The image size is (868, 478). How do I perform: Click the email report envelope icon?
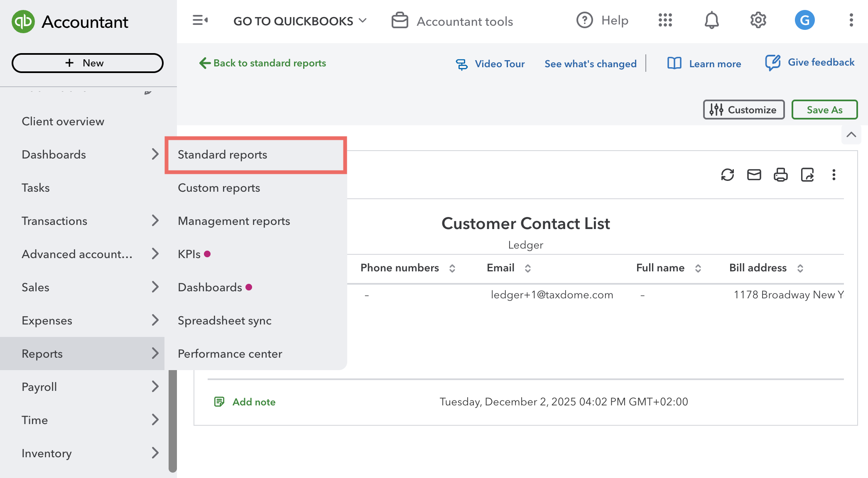click(754, 175)
